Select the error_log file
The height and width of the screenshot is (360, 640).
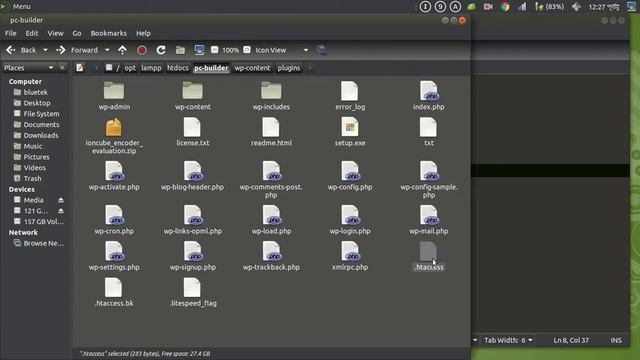point(350,96)
